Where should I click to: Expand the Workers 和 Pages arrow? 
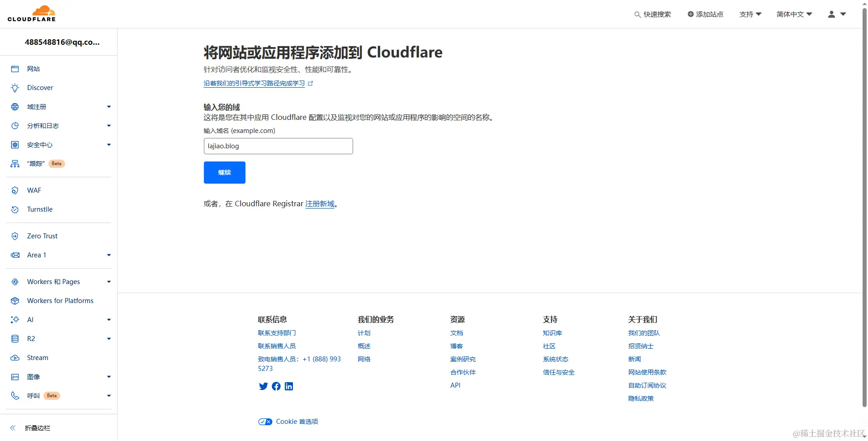click(109, 282)
